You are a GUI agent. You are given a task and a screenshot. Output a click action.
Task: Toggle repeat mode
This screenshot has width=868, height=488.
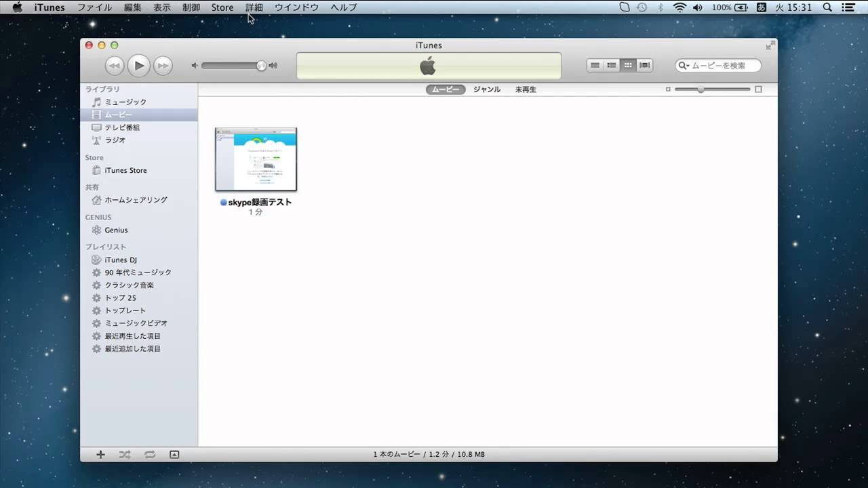pyautogui.click(x=149, y=455)
